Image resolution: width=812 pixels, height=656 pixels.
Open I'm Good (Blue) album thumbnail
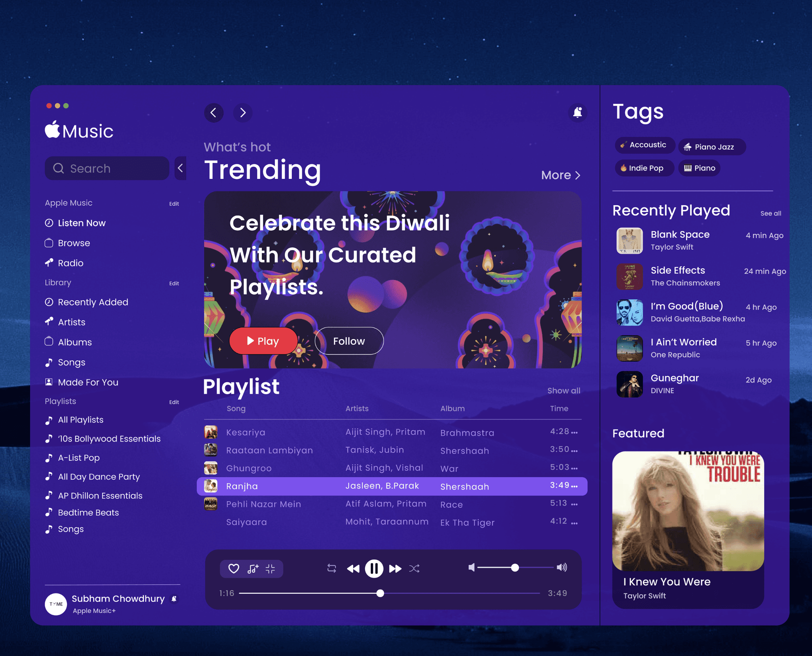click(x=630, y=312)
